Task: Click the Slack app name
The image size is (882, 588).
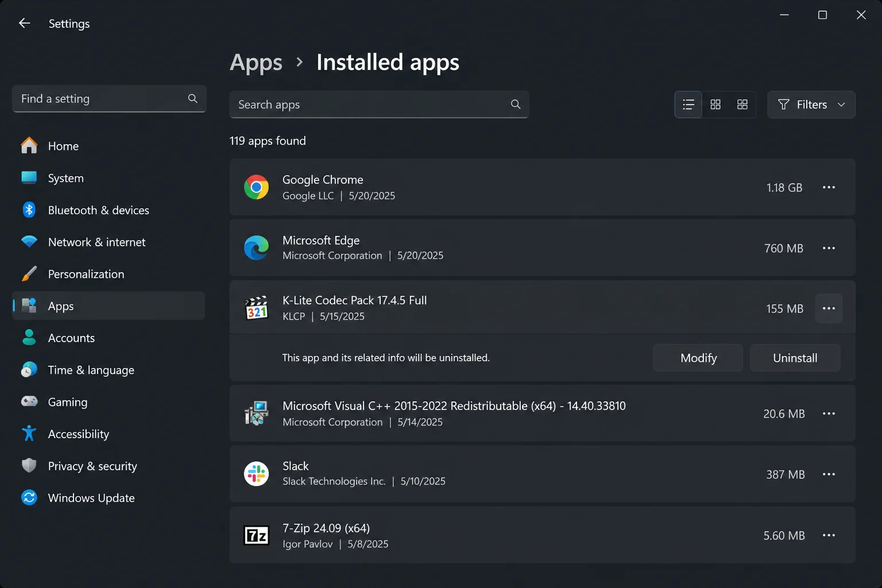Action: [296, 466]
